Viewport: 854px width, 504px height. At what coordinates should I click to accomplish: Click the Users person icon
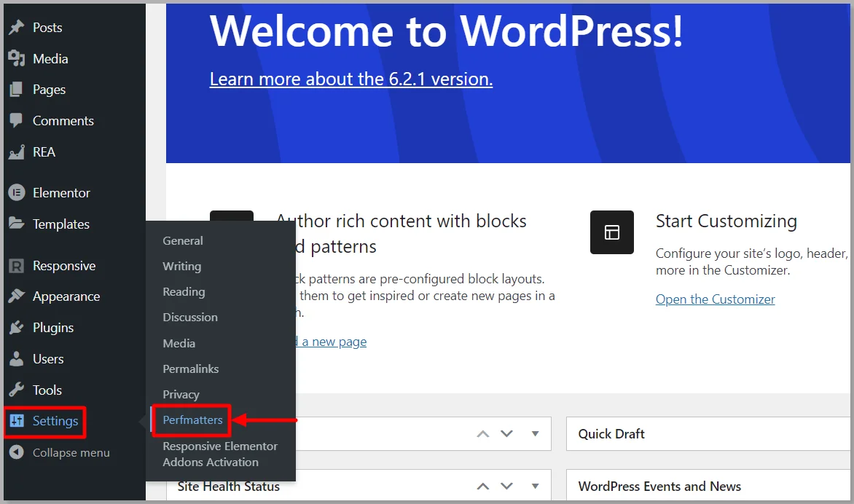[x=16, y=358]
